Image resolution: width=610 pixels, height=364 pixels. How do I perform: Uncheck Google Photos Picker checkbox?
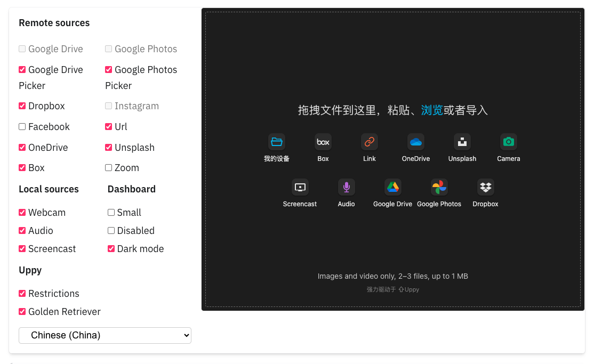[109, 70]
